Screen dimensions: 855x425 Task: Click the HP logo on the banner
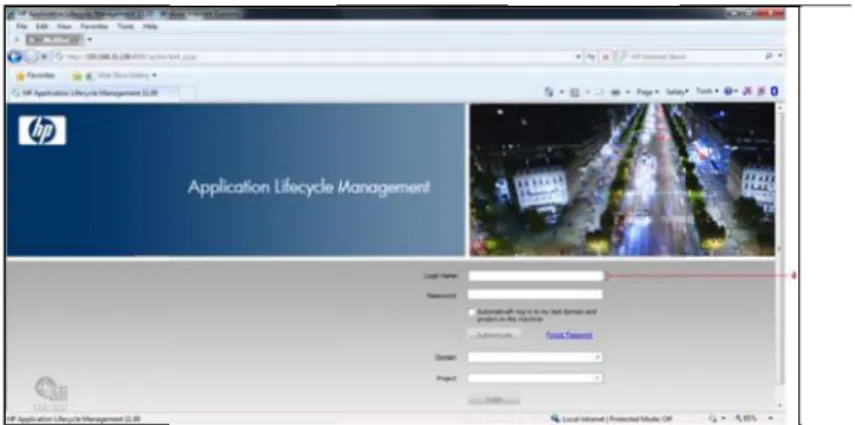coord(42,130)
